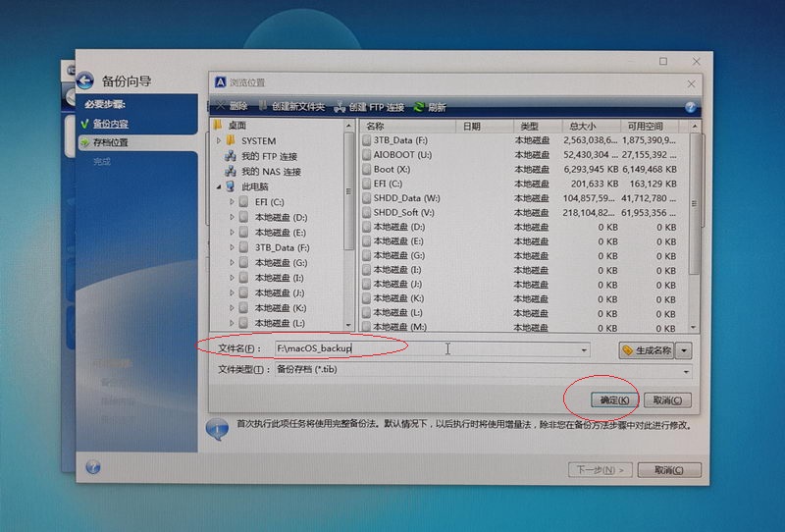The width and height of the screenshot is (785, 532).
Task: Click the 文件名 input field
Action: click(432, 348)
